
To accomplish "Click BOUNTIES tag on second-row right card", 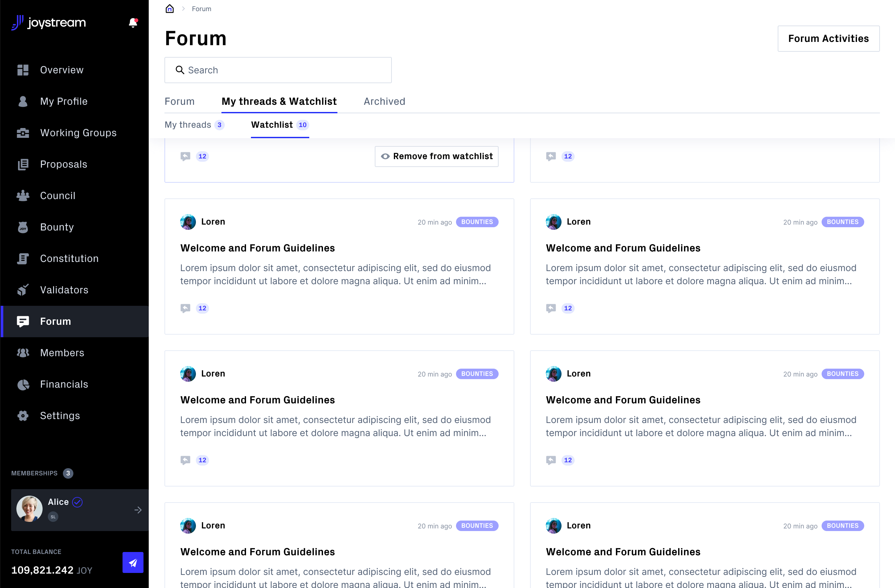I will (843, 222).
